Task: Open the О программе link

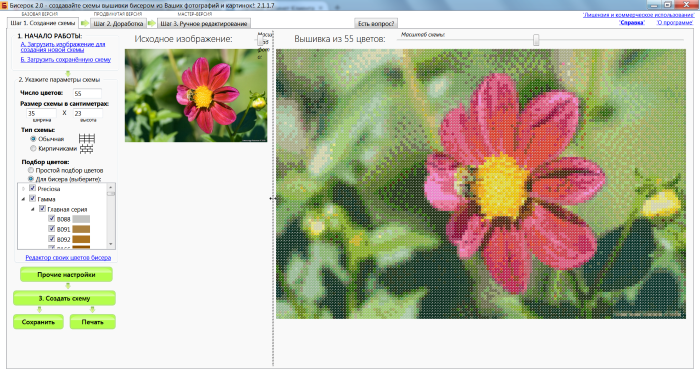Action: tap(675, 22)
